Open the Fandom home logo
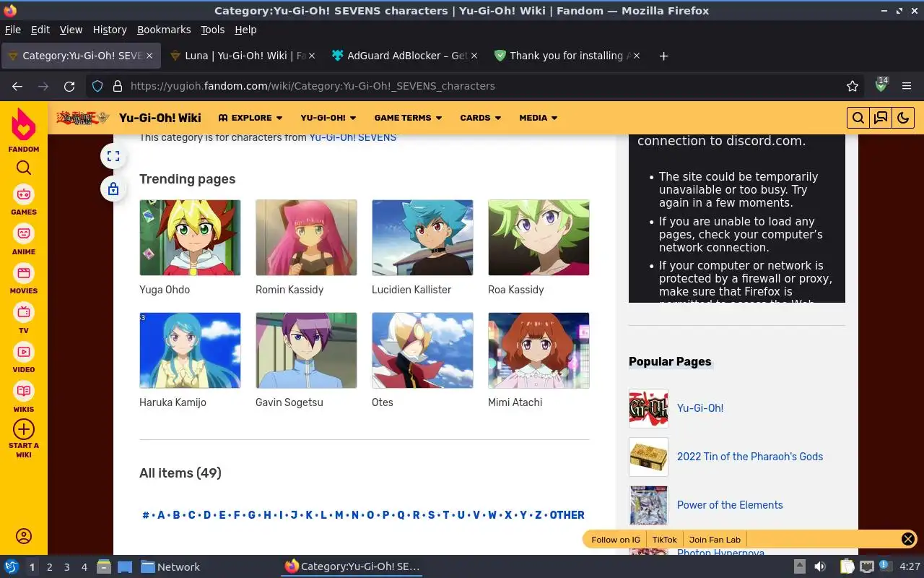 coord(24,124)
